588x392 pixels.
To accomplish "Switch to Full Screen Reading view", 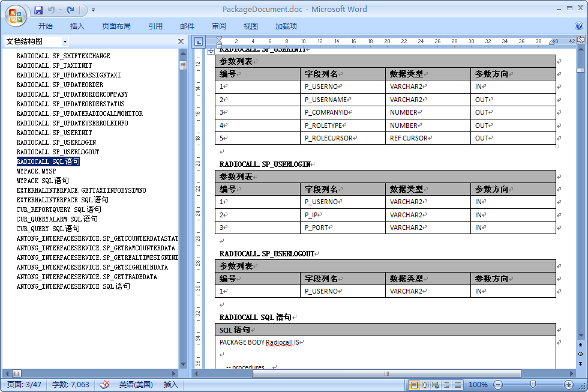I will click(425, 385).
